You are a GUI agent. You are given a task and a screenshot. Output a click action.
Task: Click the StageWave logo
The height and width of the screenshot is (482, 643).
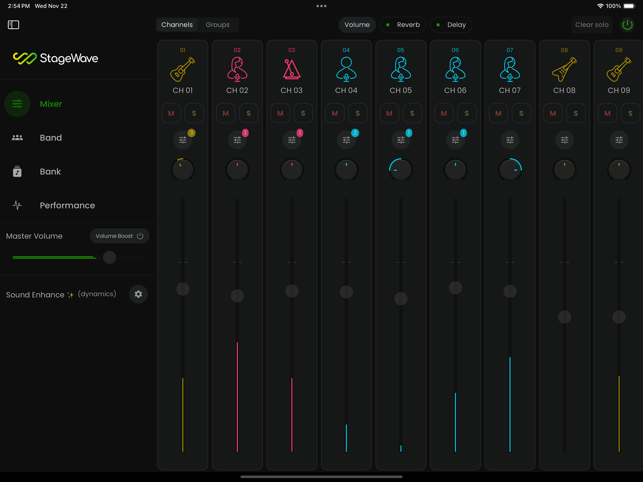pos(55,58)
